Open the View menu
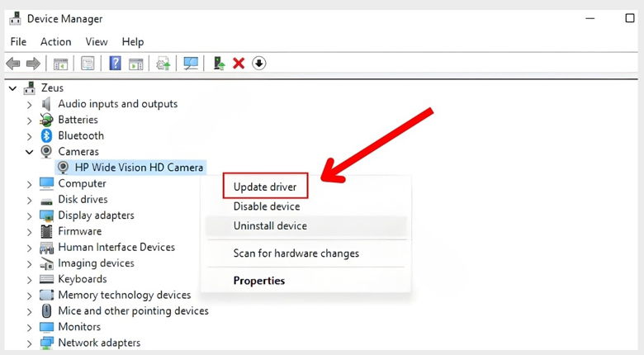The height and width of the screenshot is (355, 644). tap(97, 41)
